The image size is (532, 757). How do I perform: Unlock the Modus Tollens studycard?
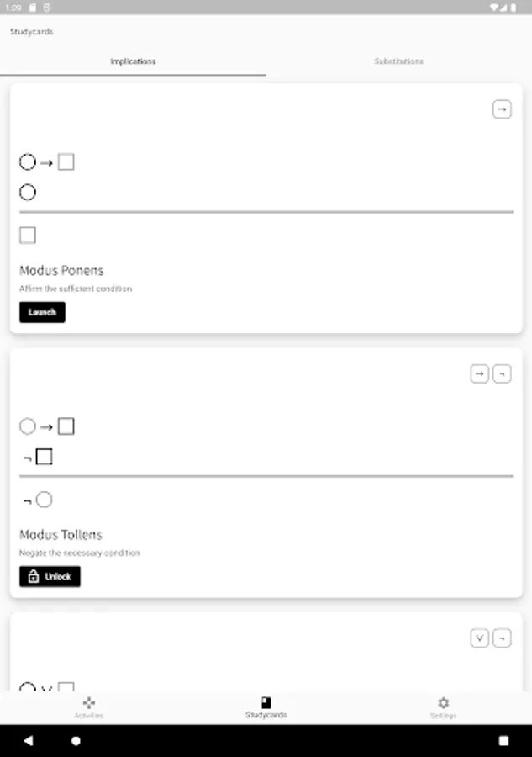coord(50,576)
